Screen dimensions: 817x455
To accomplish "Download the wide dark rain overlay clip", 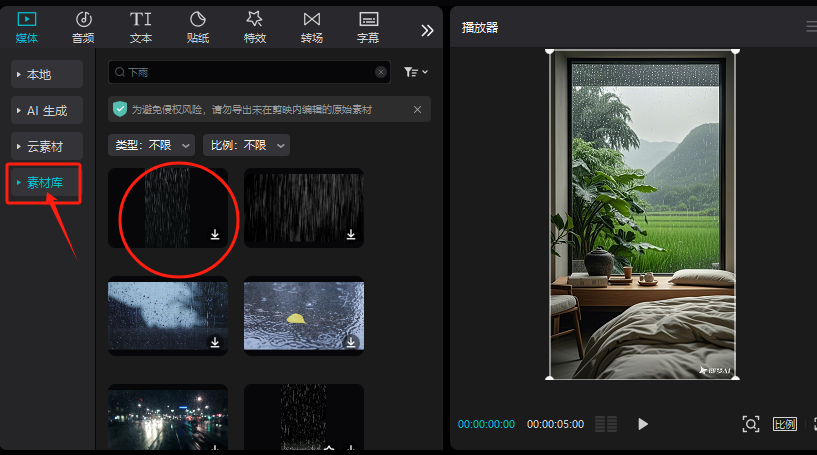I will point(351,235).
